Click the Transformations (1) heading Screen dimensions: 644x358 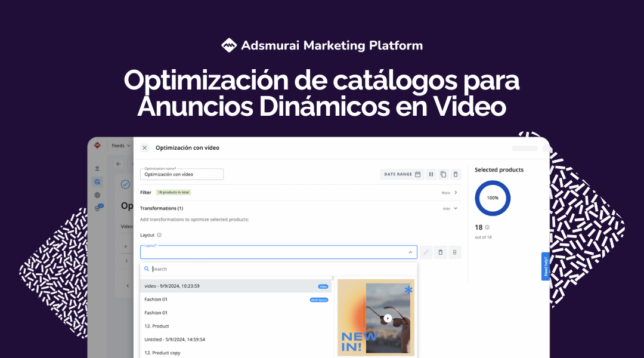[x=162, y=208]
